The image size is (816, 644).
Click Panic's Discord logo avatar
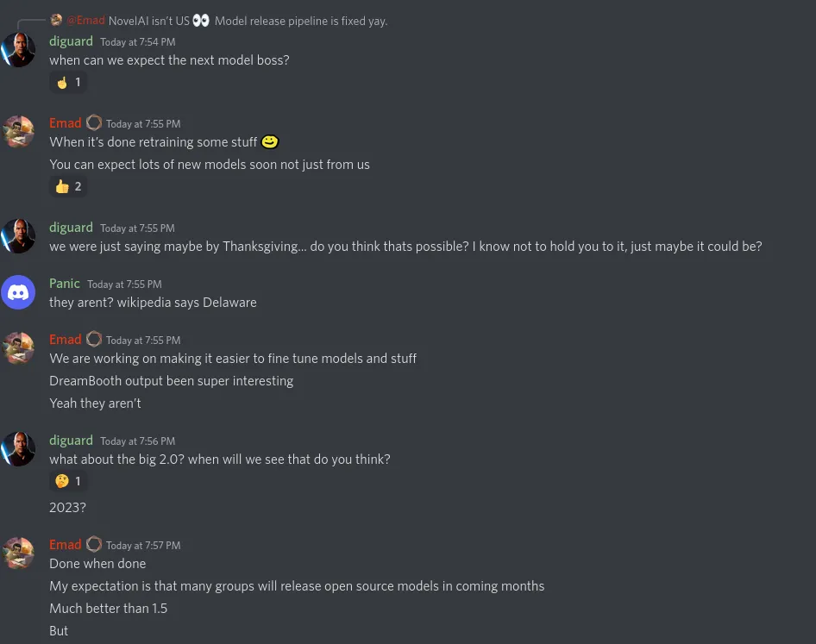coord(18,292)
